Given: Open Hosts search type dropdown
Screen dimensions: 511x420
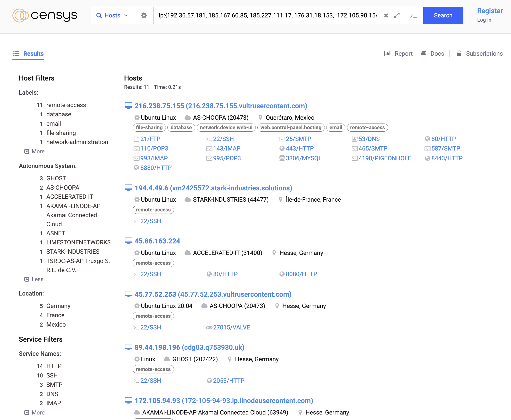Looking at the screenshot, I should tap(112, 16).
